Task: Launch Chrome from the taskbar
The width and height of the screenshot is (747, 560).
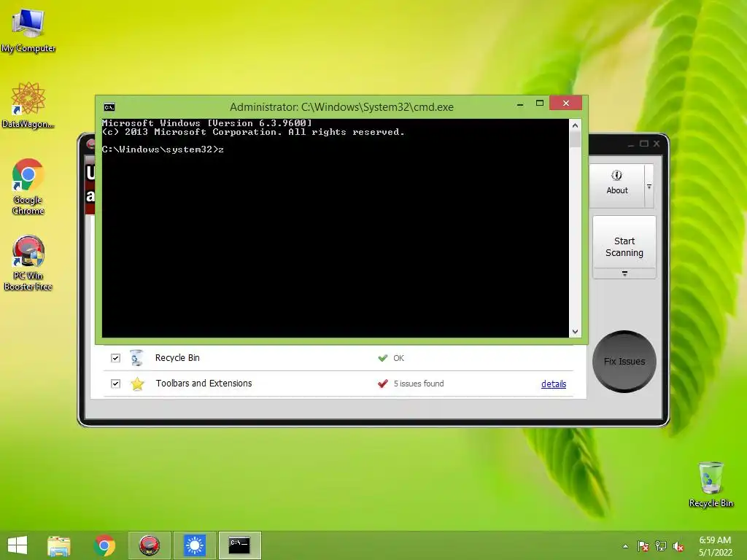Action: click(104, 545)
